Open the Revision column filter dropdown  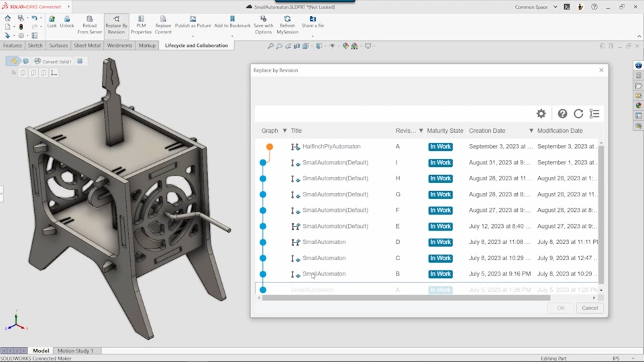(421, 131)
